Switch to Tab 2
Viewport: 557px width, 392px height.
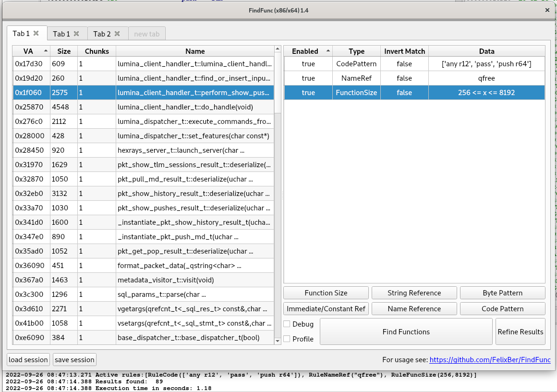(102, 34)
